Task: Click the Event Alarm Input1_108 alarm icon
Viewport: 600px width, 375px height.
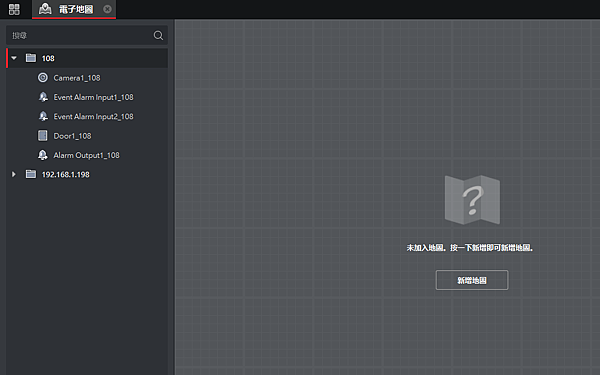Action: 43,97
